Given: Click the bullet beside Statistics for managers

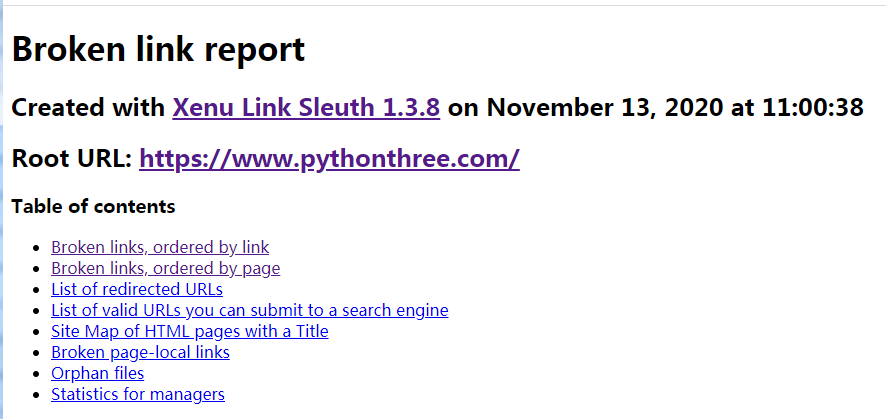Looking at the screenshot, I should (x=38, y=395).
